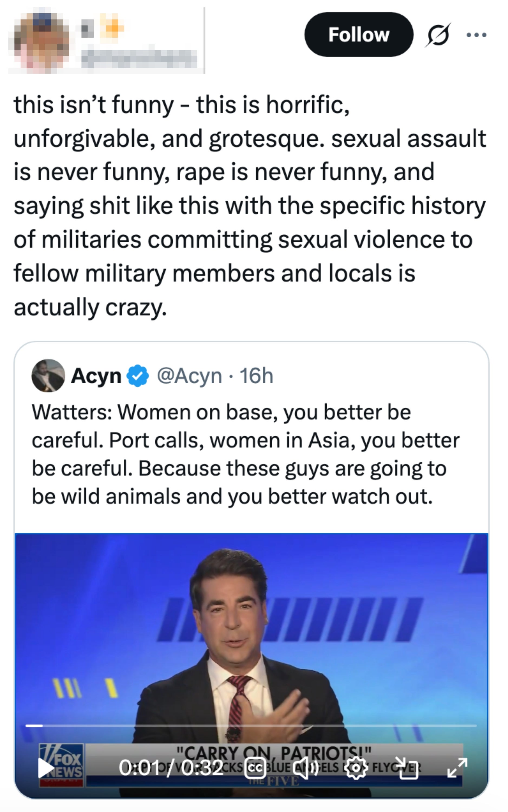This screenshot has height=812, width=508.
Task: Toggle closed captions CC icon
Action: 255,768
